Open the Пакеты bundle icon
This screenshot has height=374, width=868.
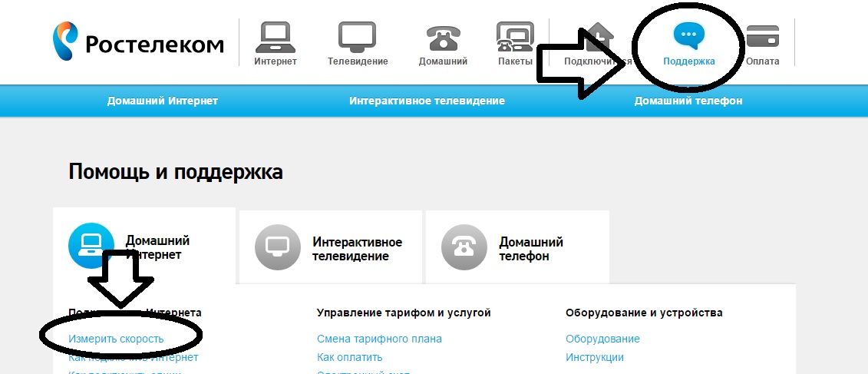[x=515, y=37]
